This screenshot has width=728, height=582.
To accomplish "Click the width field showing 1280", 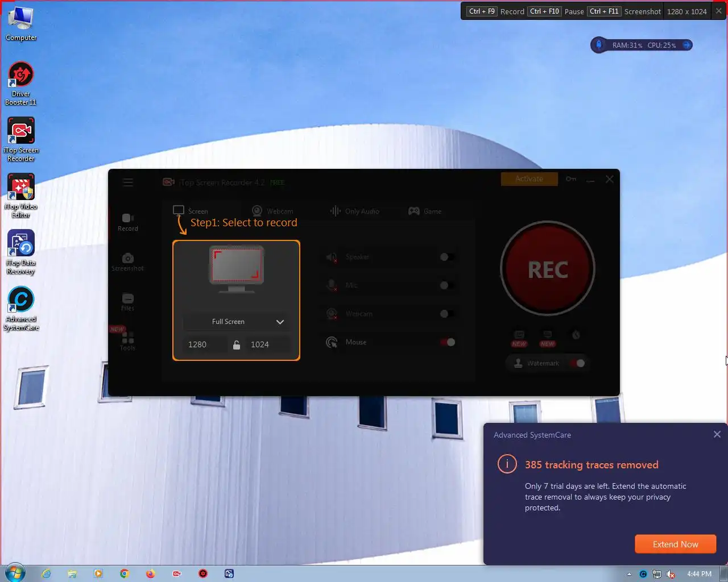I will [205, 344].
